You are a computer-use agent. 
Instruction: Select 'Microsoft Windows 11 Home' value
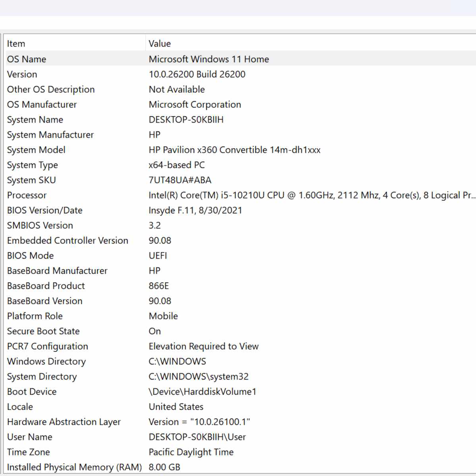pyautogui.click(x=209, y=59)
